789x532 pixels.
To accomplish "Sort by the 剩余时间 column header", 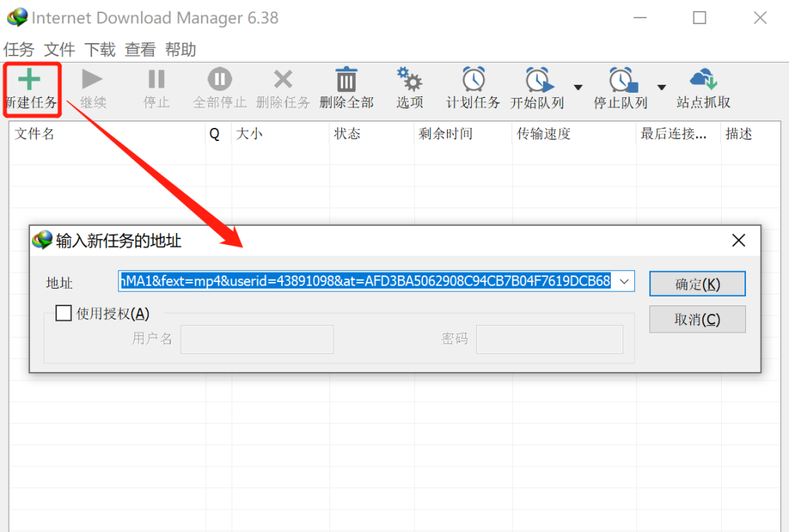I will pos(463,134).
